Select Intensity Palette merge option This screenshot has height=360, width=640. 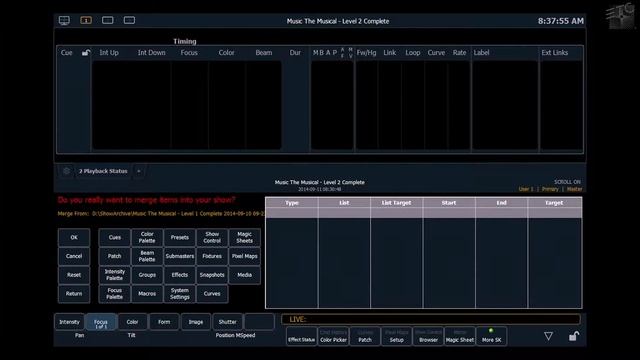point(114,275)
